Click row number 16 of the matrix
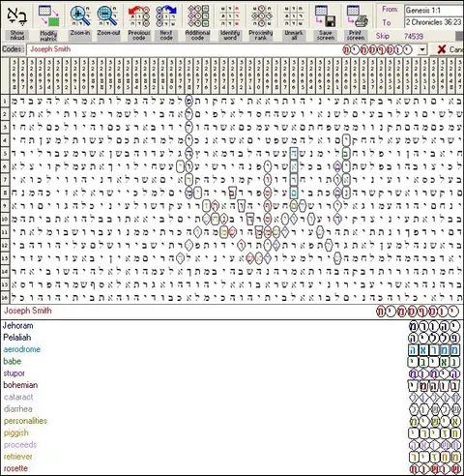The height and width of the screenshot is (476, 464). (5, 297)
